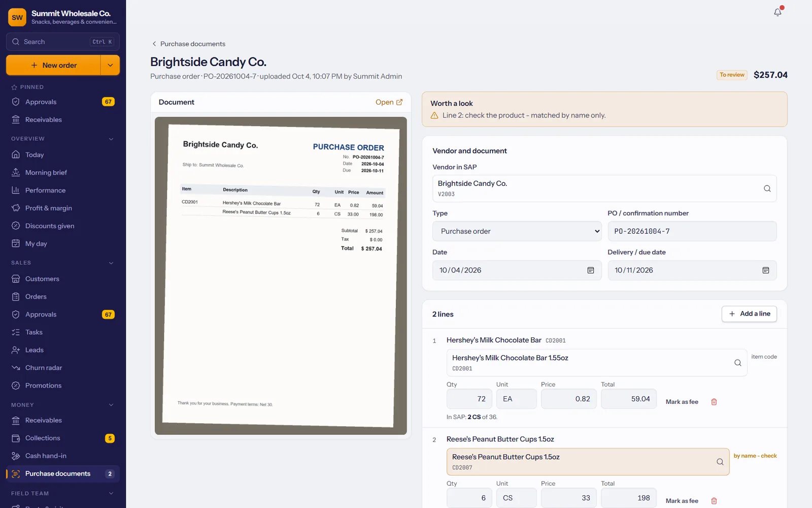Open the Delivery / due date calendar icon

click(766, 270)
